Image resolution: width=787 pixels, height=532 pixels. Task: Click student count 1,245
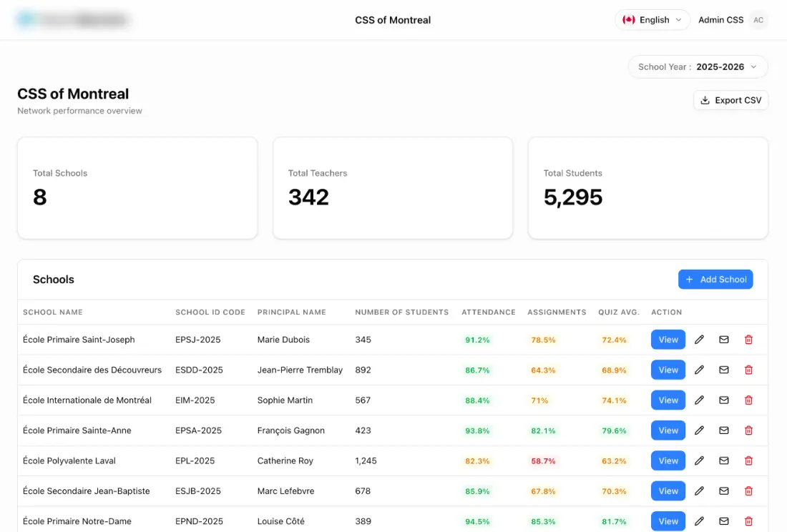coord(366,460)
